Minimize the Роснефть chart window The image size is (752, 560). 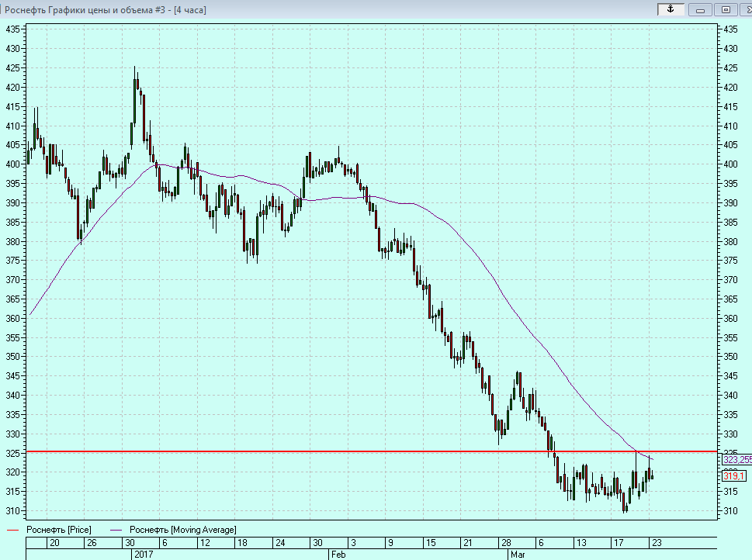click(x=700, y=9)
